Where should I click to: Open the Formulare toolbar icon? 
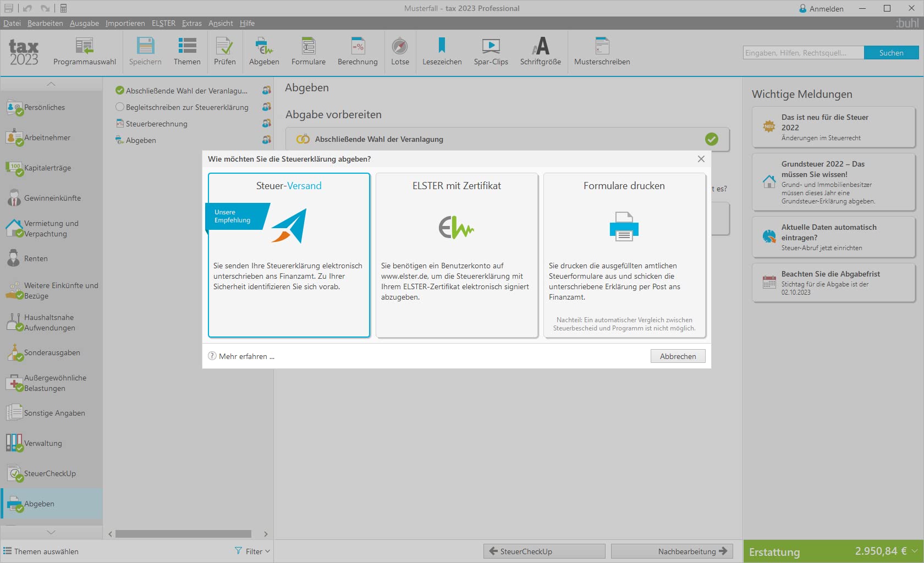[x=309, y=46]
